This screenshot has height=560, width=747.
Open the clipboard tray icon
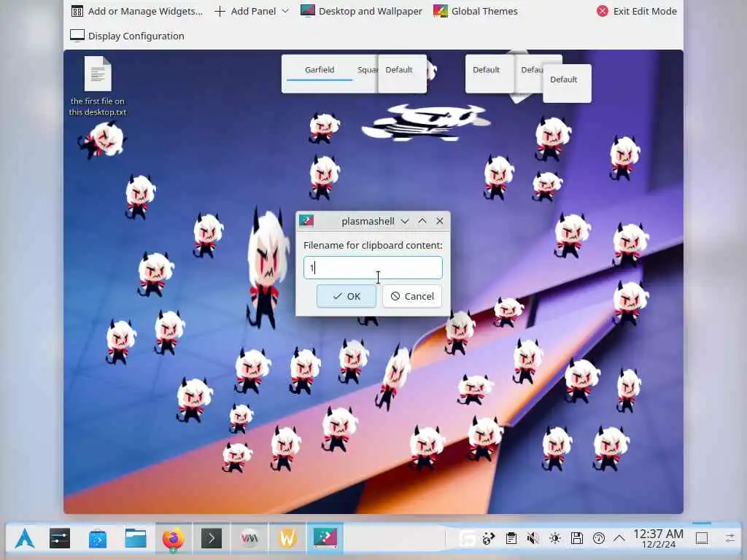pyautogui.click(x=511, y=539)
